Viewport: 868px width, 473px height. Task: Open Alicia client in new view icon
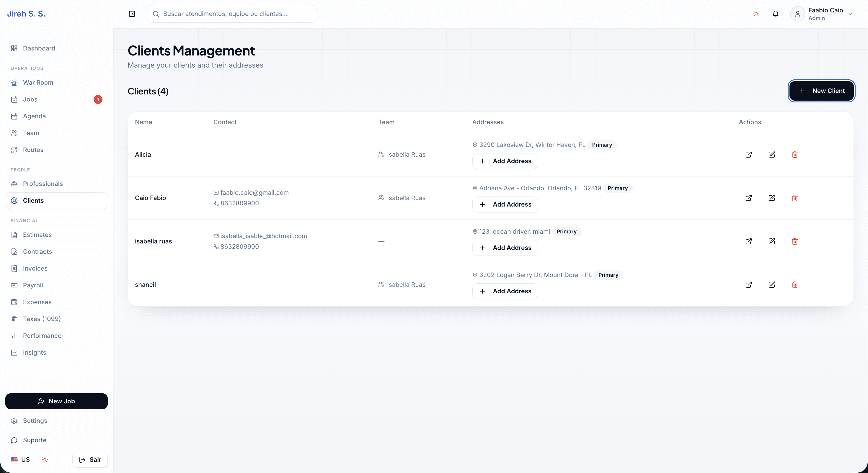[x=748, y=155]
